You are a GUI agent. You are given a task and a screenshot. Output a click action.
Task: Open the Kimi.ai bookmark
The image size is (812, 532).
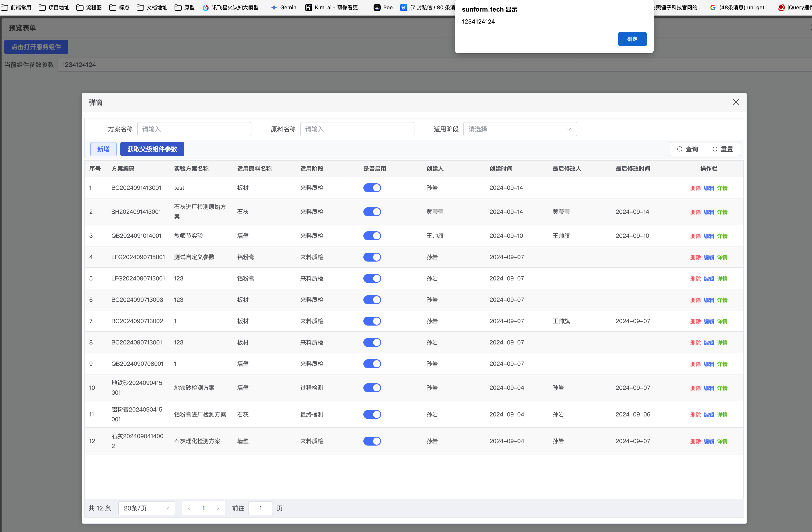pyautogui.click(x=334, y=8)
